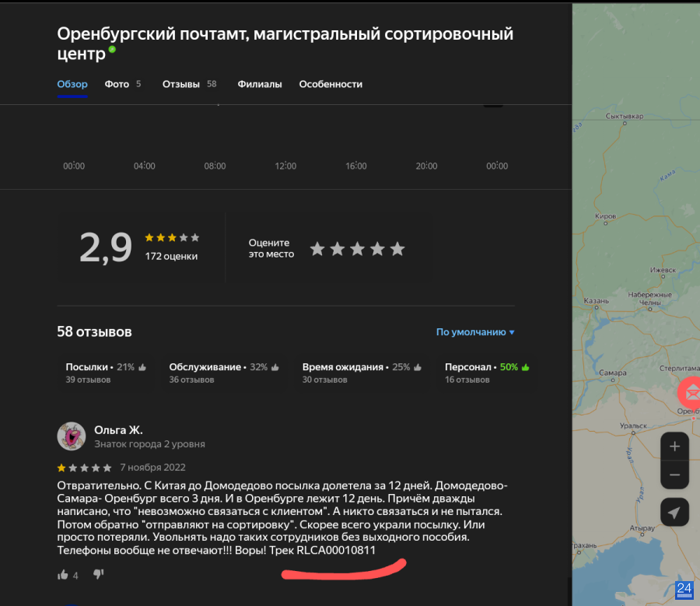Like Ольга Ж.'s review with thumbs up

point(63,575)
